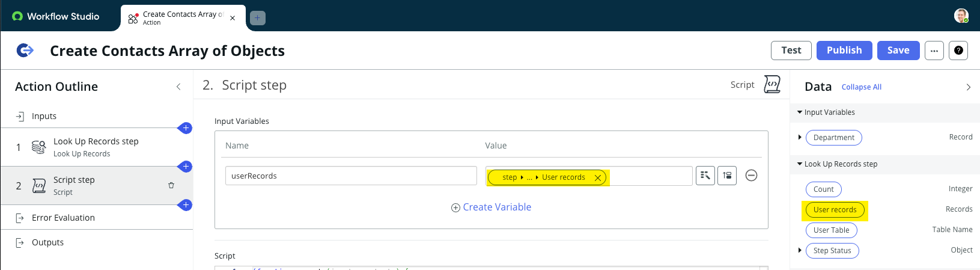Add step above Look Up Records step
The width and height of the screenshot is (980, 270).
186,127
